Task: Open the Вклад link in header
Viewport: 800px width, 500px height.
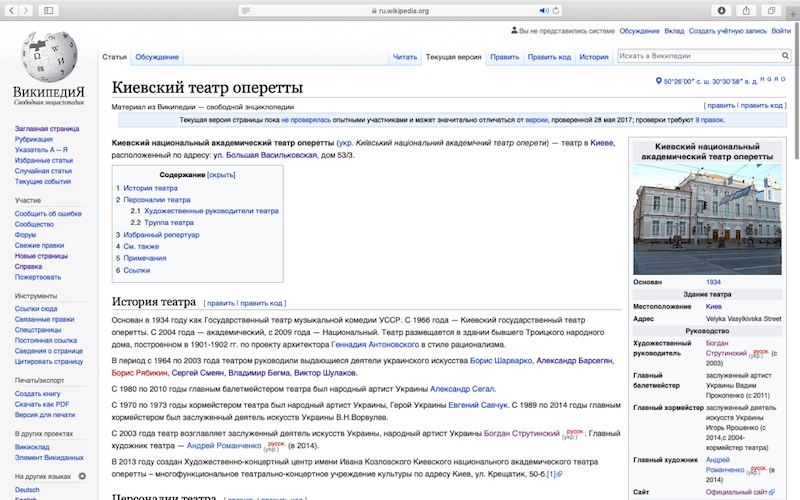Action: pos(674,31)
